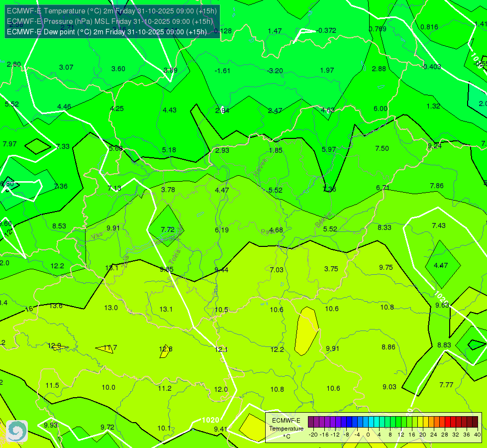Click the value 1.97

click(x=327, y=70)
